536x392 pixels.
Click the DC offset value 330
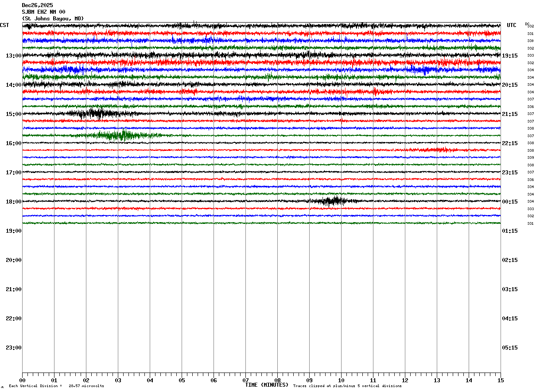530,41
